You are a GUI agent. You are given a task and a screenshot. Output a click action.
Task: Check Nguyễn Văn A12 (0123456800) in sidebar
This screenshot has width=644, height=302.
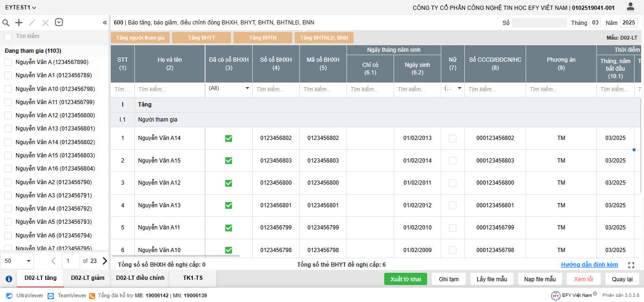click(x=8, y=115)
